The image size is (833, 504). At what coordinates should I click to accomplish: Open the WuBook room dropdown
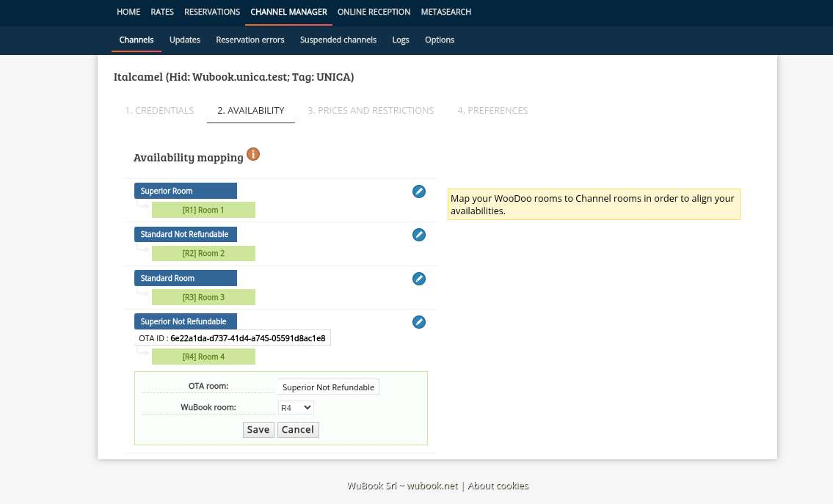(x=296, y=407)
